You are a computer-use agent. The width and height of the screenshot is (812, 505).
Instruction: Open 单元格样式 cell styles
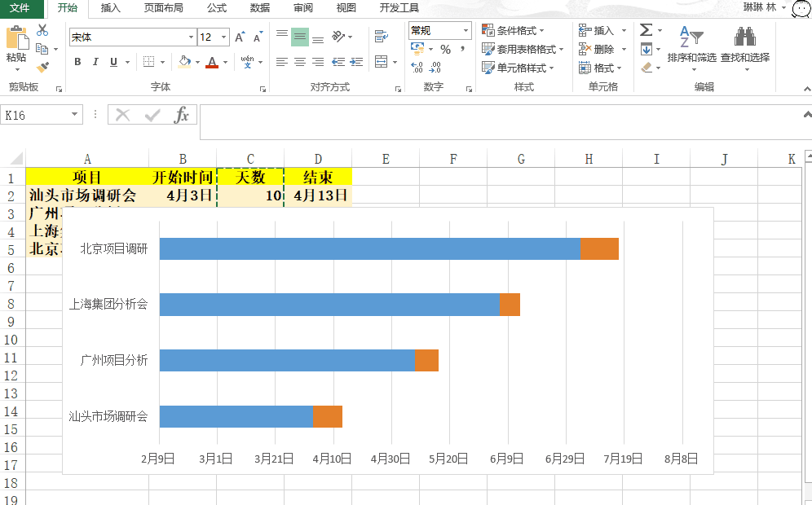pos(518,68)
